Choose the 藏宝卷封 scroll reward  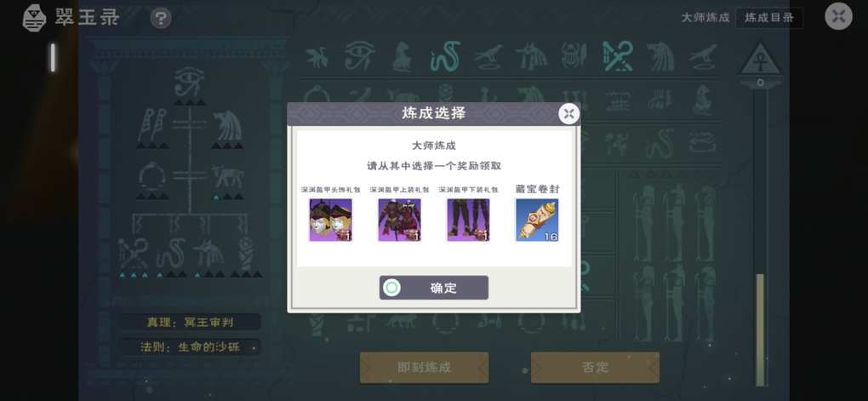537,220
